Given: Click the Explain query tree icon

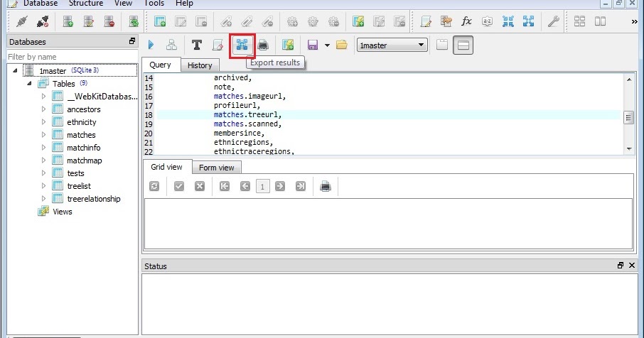Looking at the screenshot, I should (x=171, y=45).
